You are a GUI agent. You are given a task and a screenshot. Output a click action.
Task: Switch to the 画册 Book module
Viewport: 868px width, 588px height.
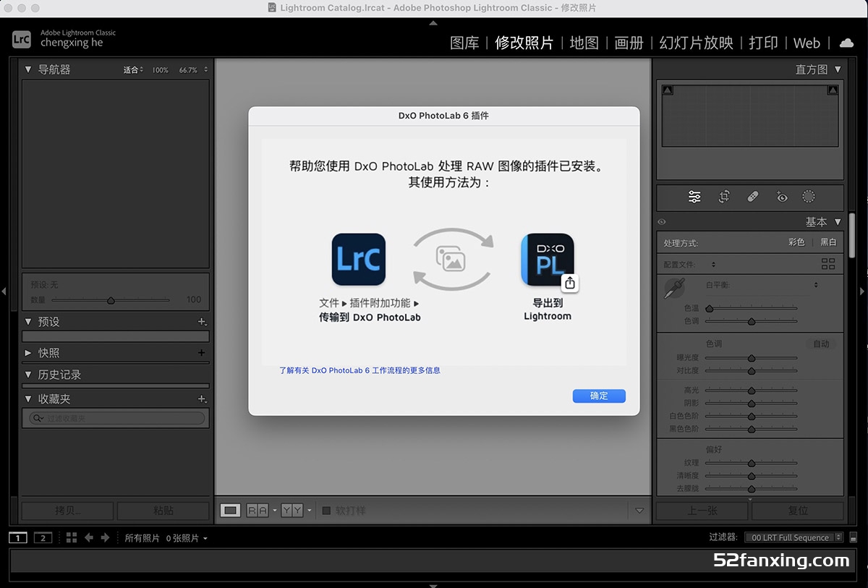tap(629, 43)
